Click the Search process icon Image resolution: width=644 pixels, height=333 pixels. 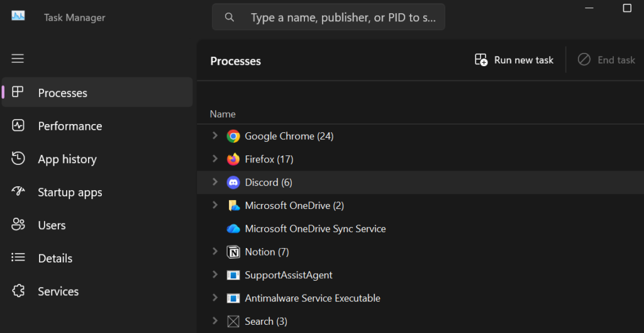pos(233,321)
